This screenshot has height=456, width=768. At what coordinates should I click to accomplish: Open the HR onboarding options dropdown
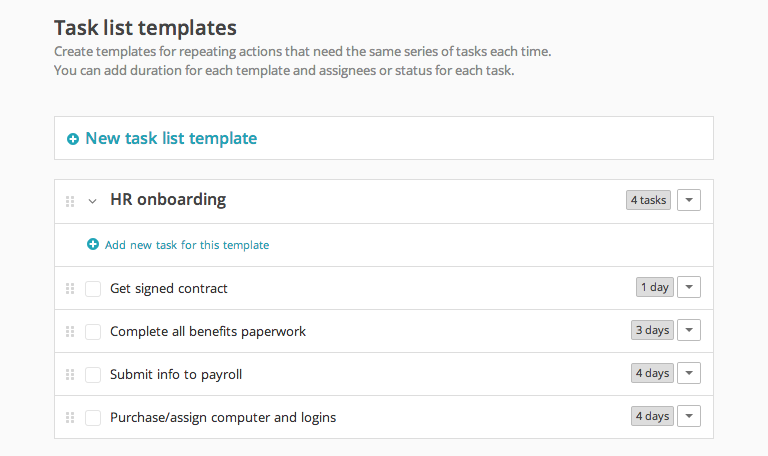point(689,200)
